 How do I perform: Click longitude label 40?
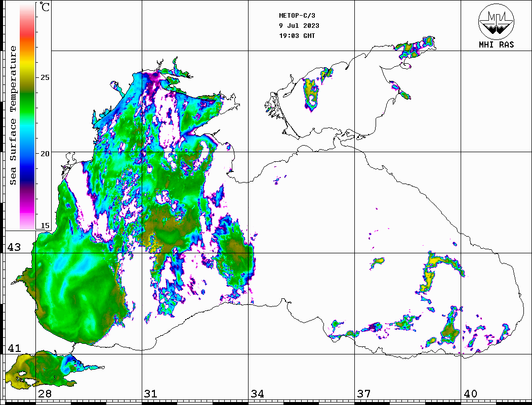(x=470, y=393)
